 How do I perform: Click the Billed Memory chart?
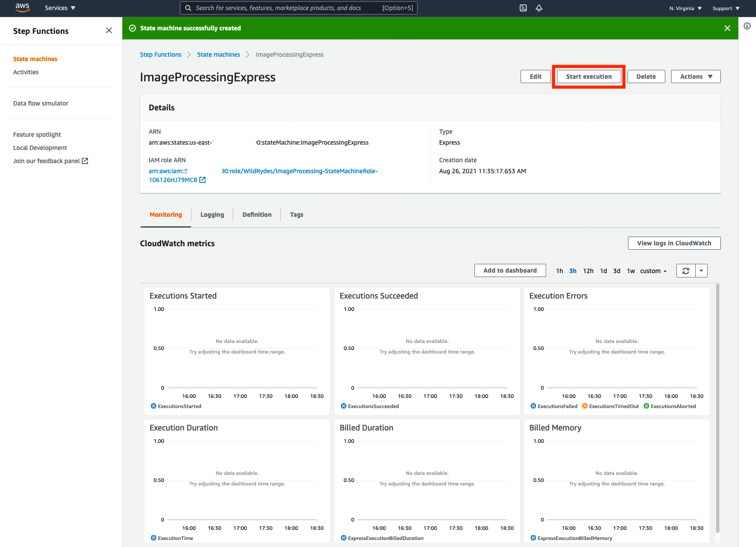(617, 481)
